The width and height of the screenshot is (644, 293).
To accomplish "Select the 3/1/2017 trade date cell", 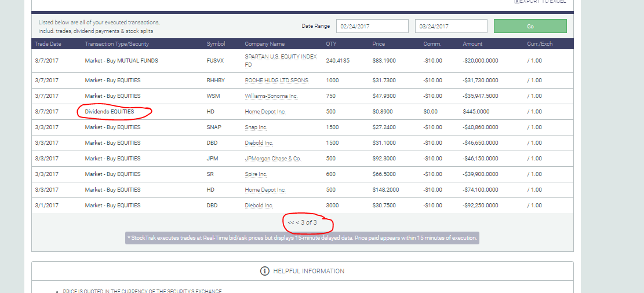I will pos(46,205).
